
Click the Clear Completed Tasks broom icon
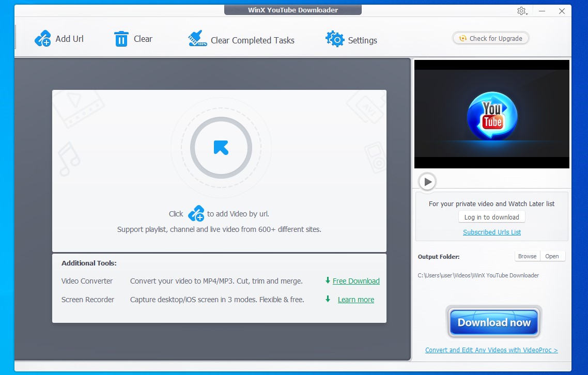click(197, 39)
